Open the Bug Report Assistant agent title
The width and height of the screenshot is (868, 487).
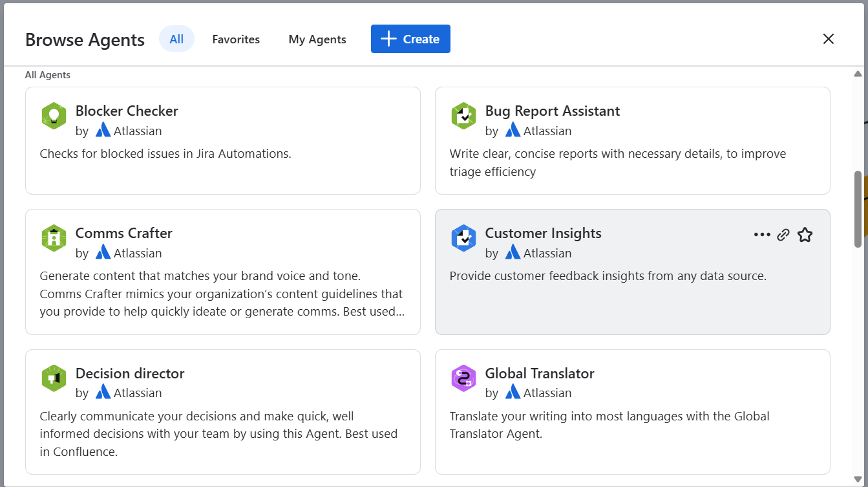[553, 111]
